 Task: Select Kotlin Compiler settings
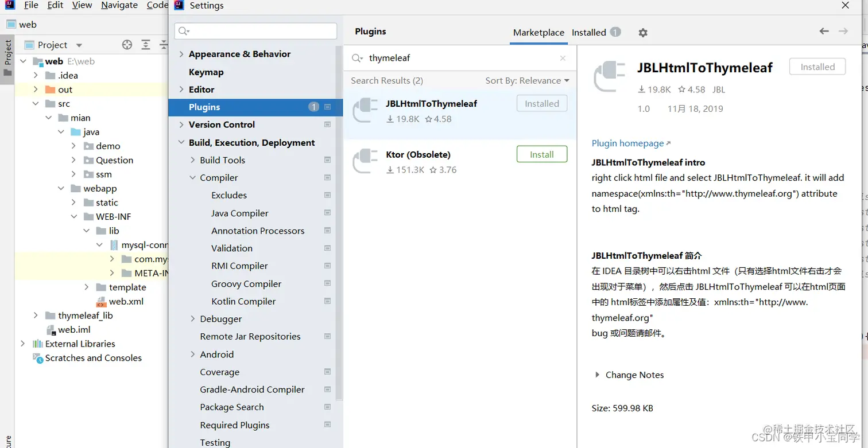243,301
